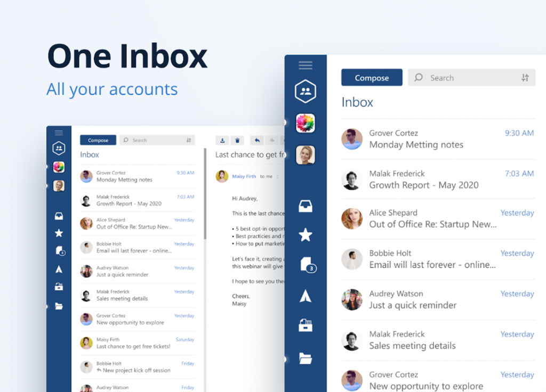The height and width of the screenshot is (392, 546).
Task: Open search filter options in larger right window
Action: pyautogui.click(x=525, y=78)
